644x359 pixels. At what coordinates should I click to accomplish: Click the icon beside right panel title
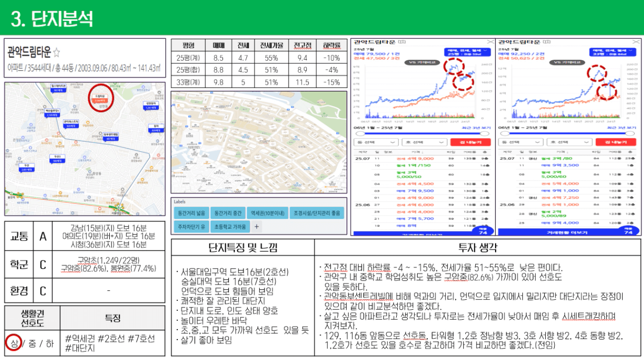pos(546,42)
